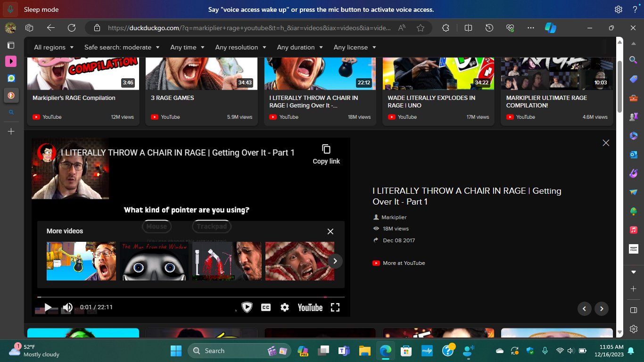This screenshot has height=362, width=644.
Task: Open the Amazon Music sidebar icon
Action: (x=633, y=249)
